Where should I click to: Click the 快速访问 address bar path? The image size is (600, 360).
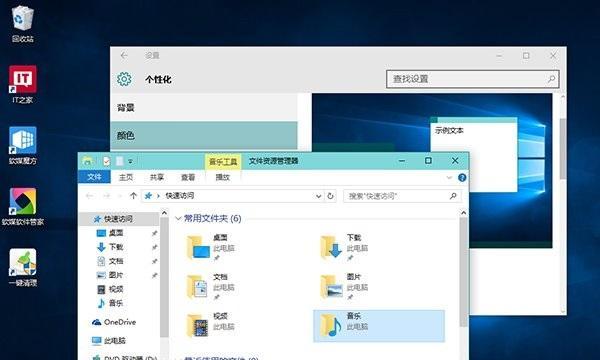pyautogui.click(x=179, y=195)
